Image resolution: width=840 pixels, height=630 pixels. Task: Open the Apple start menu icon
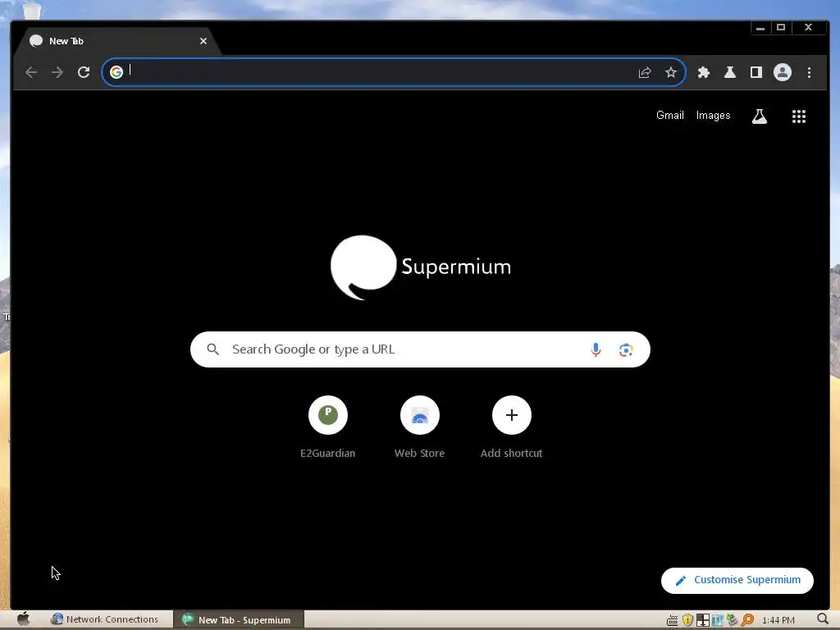[24, 619]
